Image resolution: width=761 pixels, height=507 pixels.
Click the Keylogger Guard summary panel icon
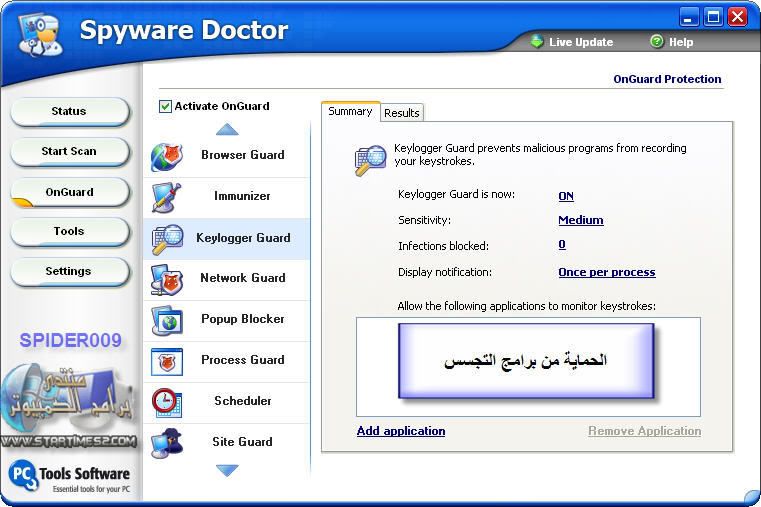click(x=370, y=160)
